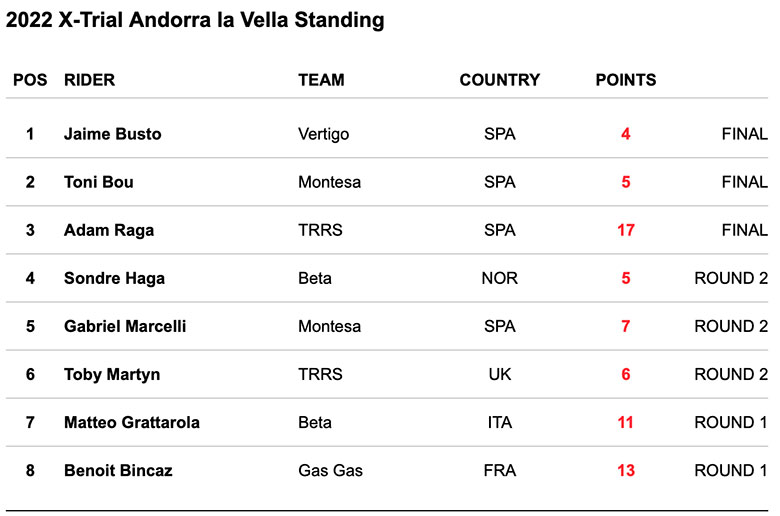Click rider Benoit Bincaz
The height and width of the screenshot is (516, 780).
click(x=118, y=470)
